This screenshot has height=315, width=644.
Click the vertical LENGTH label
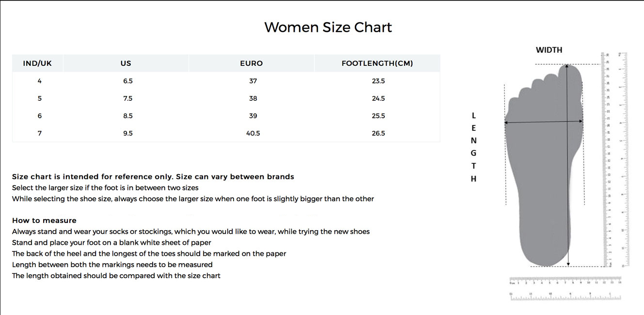(x=473, y=147)
